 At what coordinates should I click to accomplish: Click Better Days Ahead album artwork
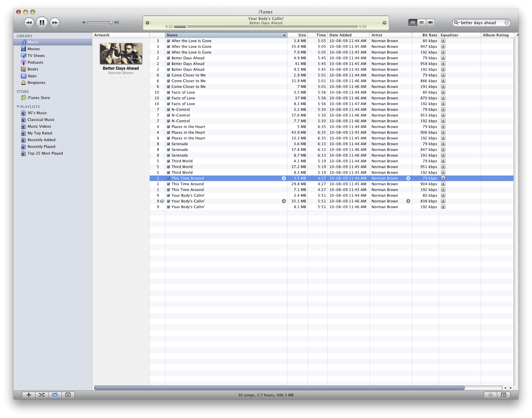click(x=121, y=54)
